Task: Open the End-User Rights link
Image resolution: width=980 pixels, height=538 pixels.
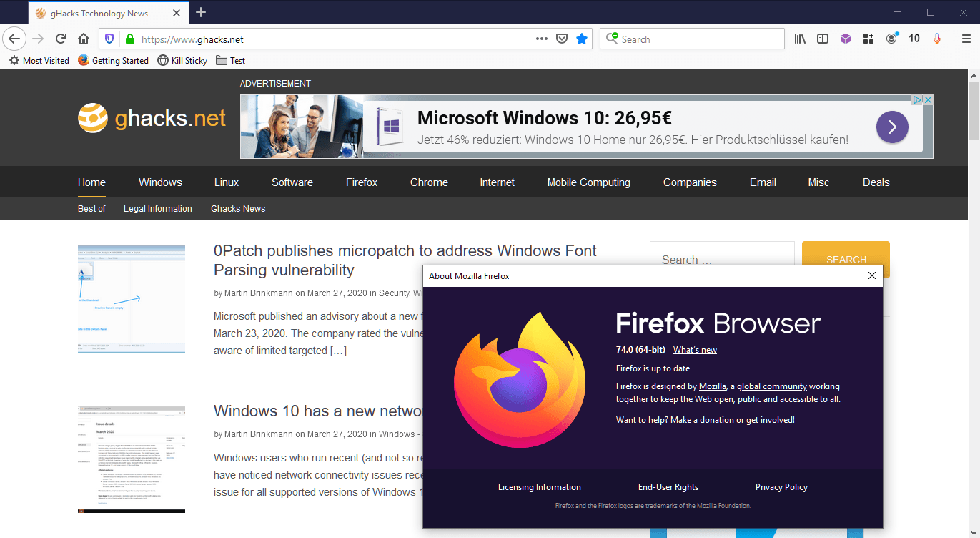Action: click(x=668, y=487)
